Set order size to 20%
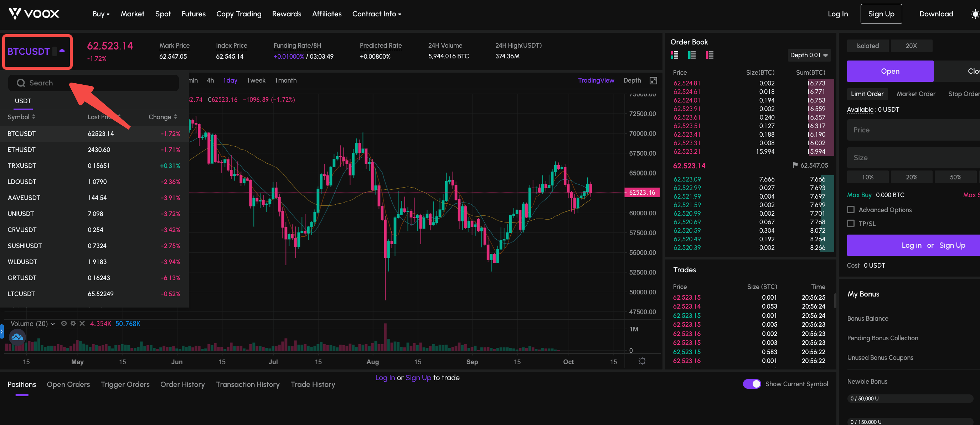 912,177
